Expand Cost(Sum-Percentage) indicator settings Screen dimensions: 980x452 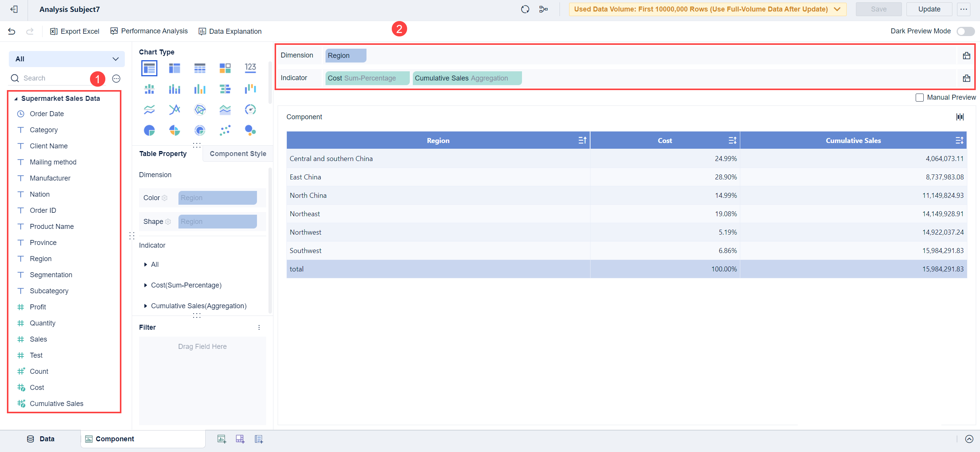coord(146,285)
